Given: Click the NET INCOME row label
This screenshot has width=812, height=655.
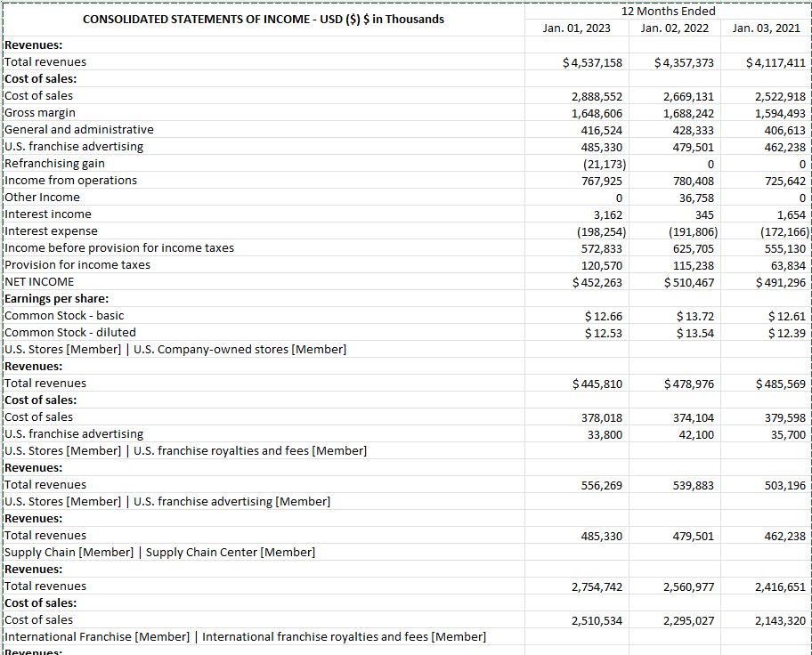Looking at the screenshot, I should (x=36, y=281).
